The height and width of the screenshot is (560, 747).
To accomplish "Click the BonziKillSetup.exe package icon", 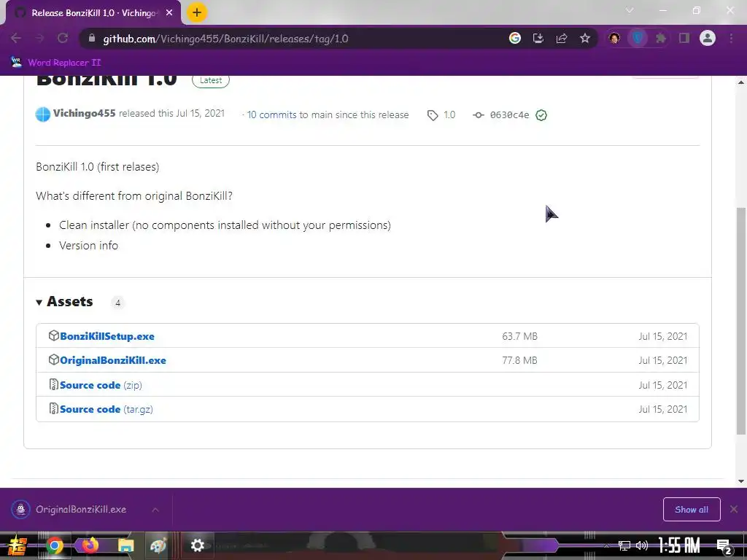I will pos(54,335).
